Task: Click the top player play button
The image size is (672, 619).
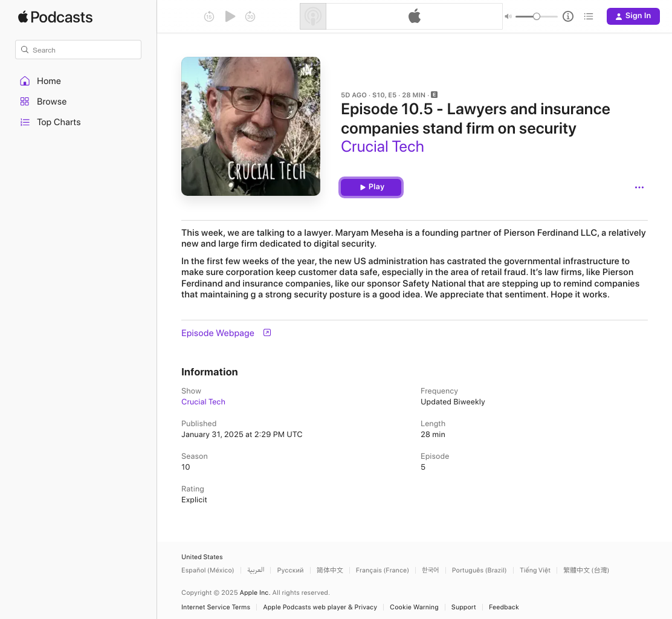Action: (230, 16)
